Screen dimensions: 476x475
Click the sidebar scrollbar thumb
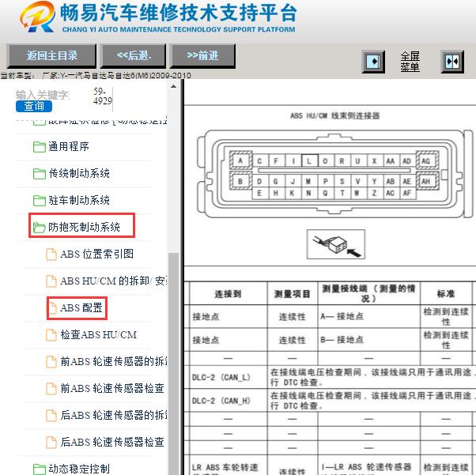(x=173, y=363)
